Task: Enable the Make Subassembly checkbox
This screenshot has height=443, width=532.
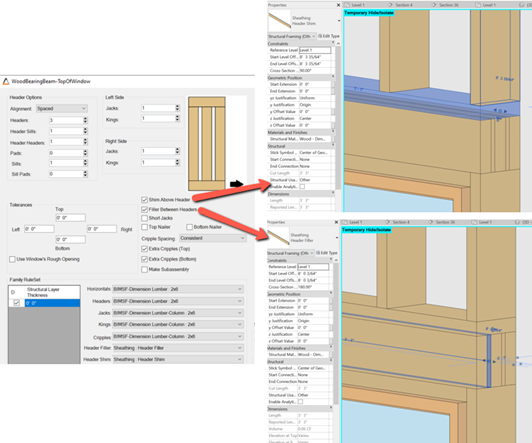Action: click(145, 270)
